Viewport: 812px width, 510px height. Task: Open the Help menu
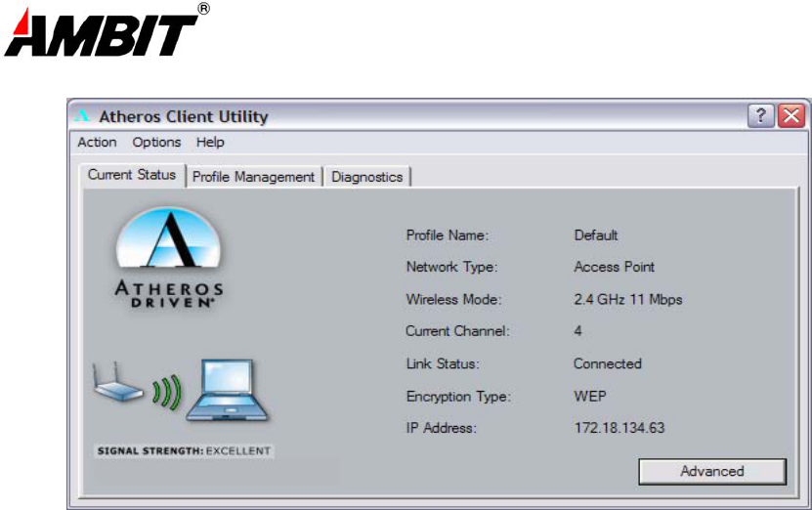pyautogui.click(x=210, y=143)
